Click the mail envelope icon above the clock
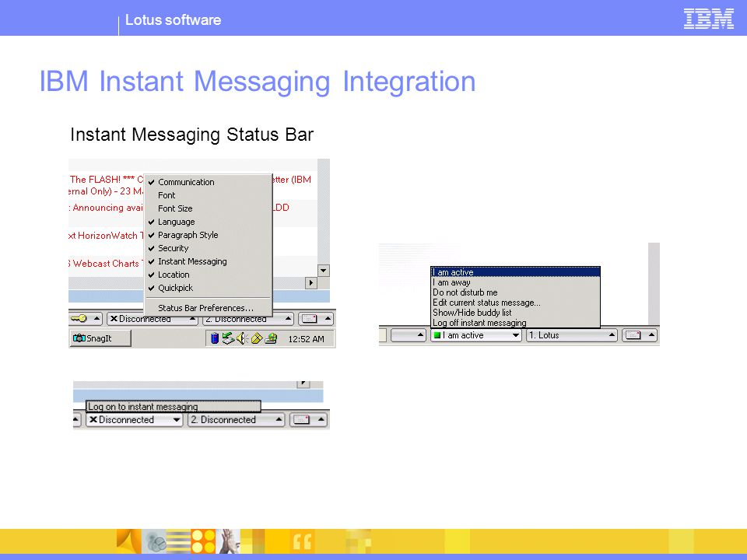 click(310, 319)
